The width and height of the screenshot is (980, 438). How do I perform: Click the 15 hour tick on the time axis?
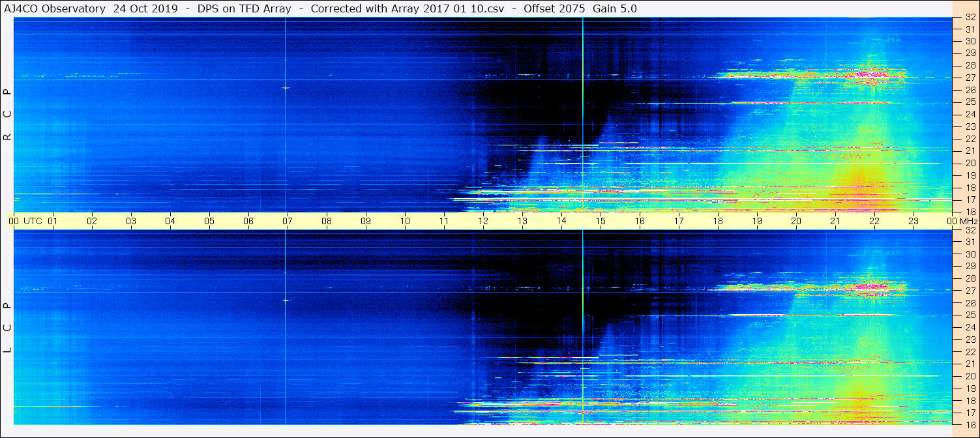click(601, 221)
